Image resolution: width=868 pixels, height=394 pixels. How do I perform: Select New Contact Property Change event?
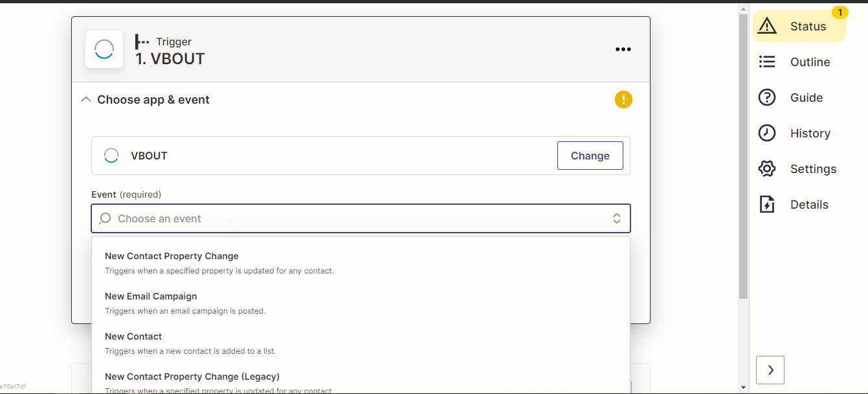361,263
